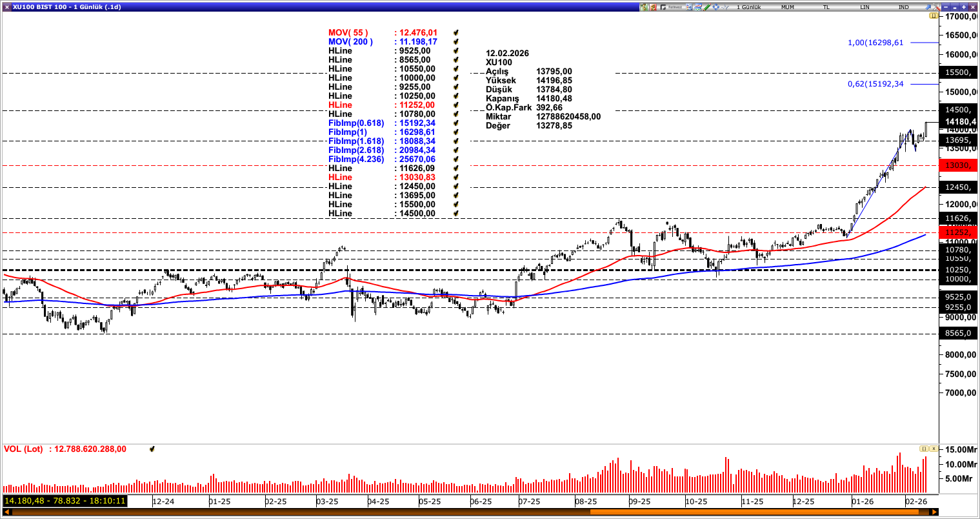Toggle the pin beside the red HLine 11252,00

pos(457,105)
